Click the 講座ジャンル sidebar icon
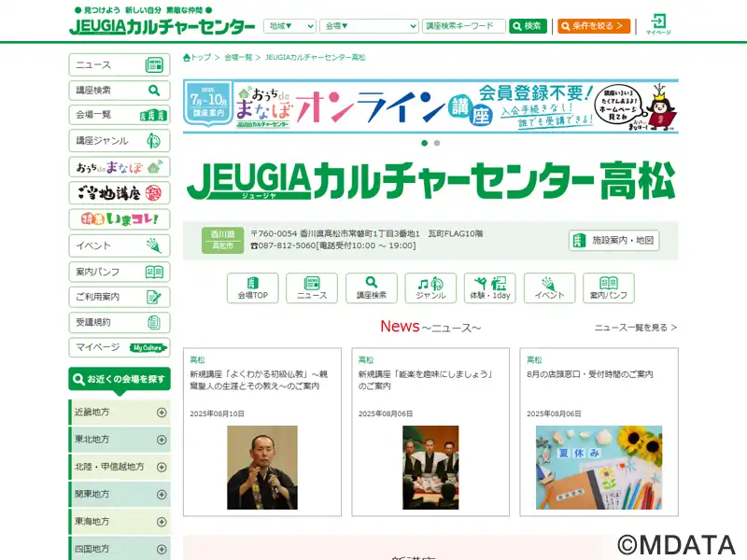Image resolution: width=747 pixels, height=560 pixels. (153, 141)
